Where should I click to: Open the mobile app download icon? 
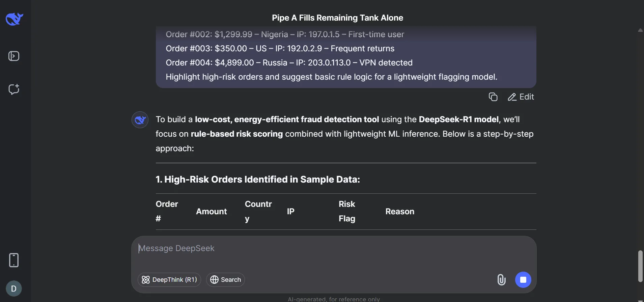click(14, 260)
